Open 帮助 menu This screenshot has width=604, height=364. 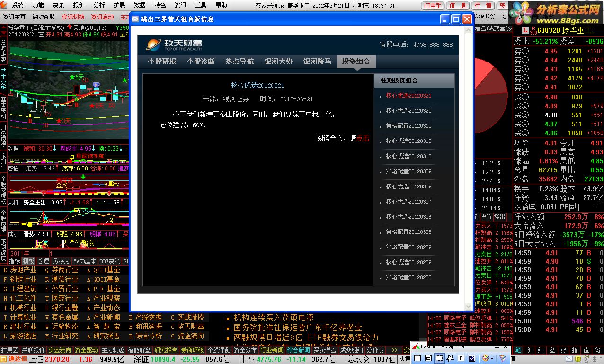(x=221, y=5)
